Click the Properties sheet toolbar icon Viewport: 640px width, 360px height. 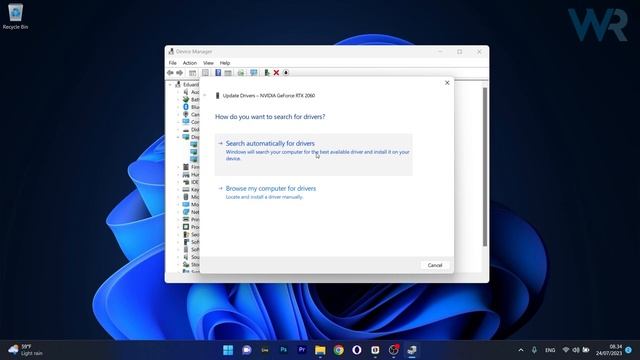click(x=205, y=73)
